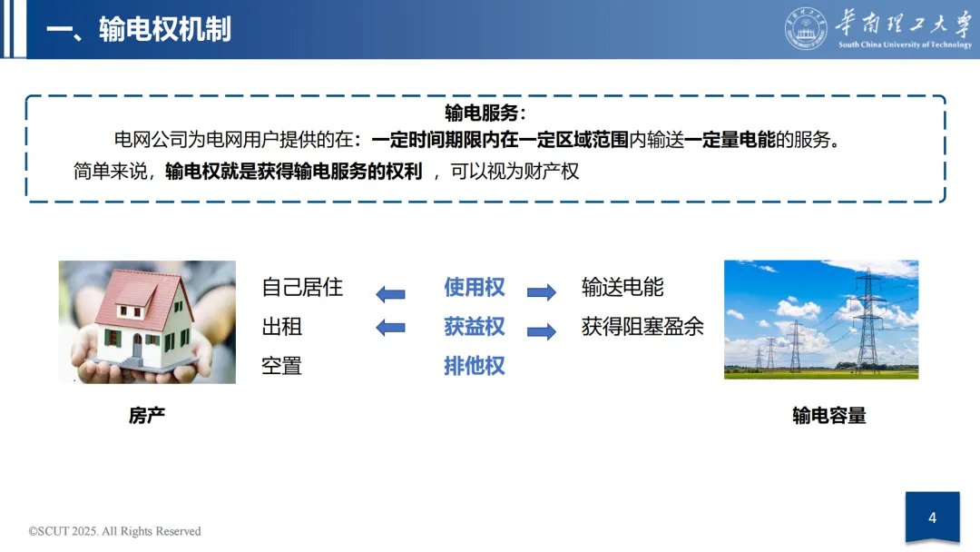Viewport: 980px width, 552px height.
Task: Click the house model photo
Action: pos(147,322)
